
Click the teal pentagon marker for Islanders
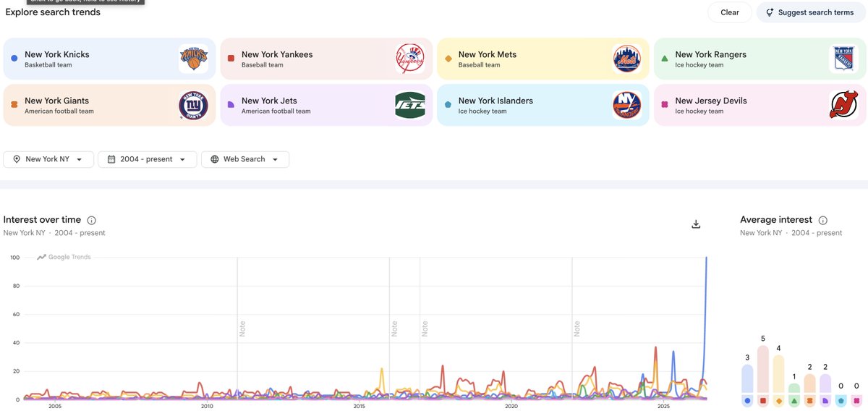448,105
